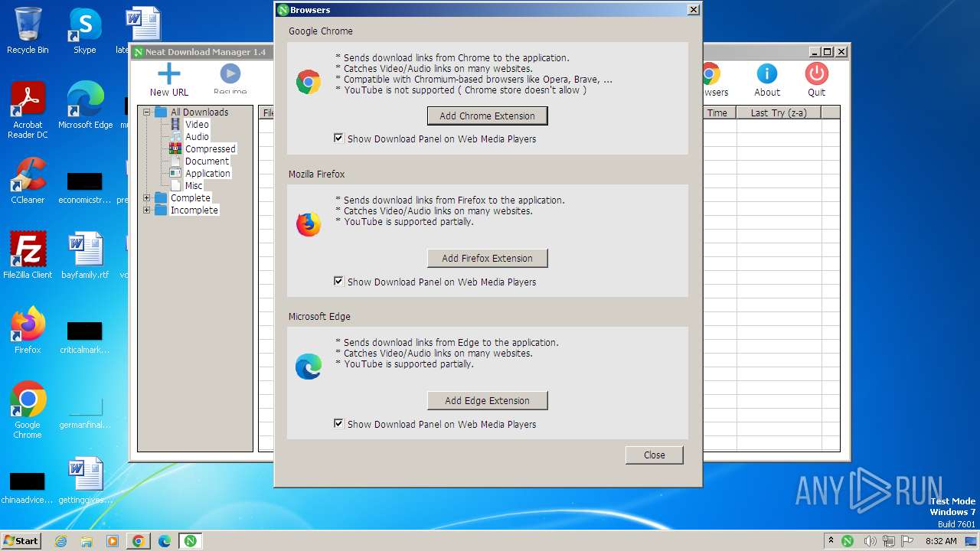Click Add Chrome Extension button
Screen dimensions: 980x551
[487, 116]
